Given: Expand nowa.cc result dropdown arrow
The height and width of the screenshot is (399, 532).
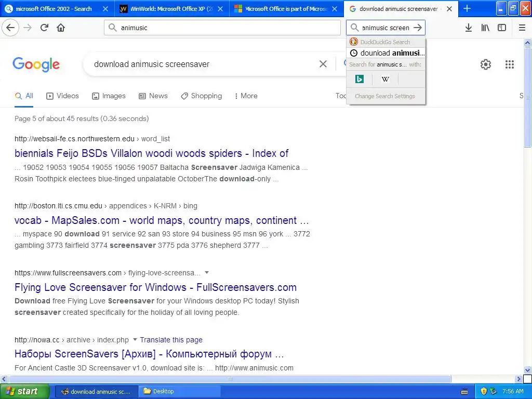Looking at the screenshot, I should pyautogui.click(x=135, y=339).
